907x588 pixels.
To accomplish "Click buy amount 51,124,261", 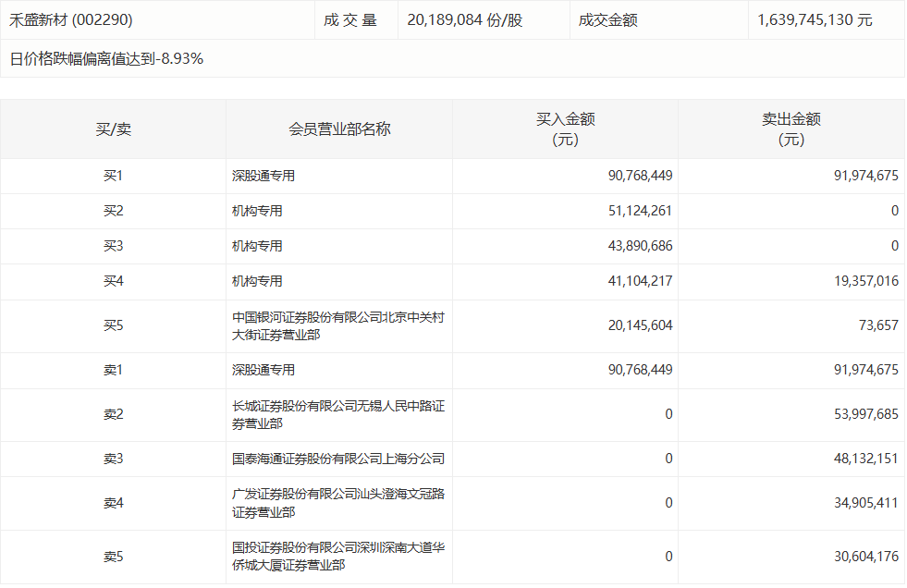I will (x=634, y=211).
